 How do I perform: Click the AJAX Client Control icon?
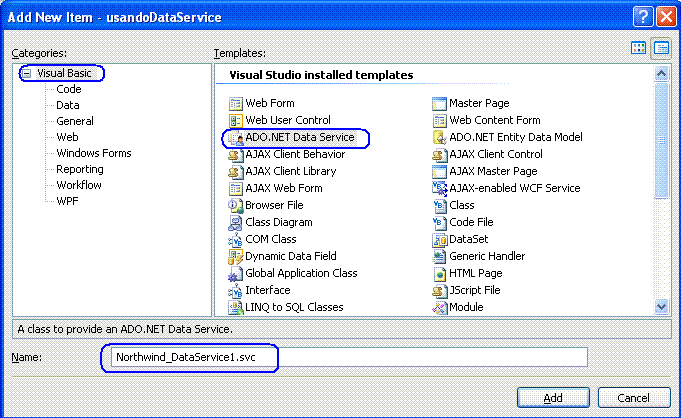tap(439, 155)
